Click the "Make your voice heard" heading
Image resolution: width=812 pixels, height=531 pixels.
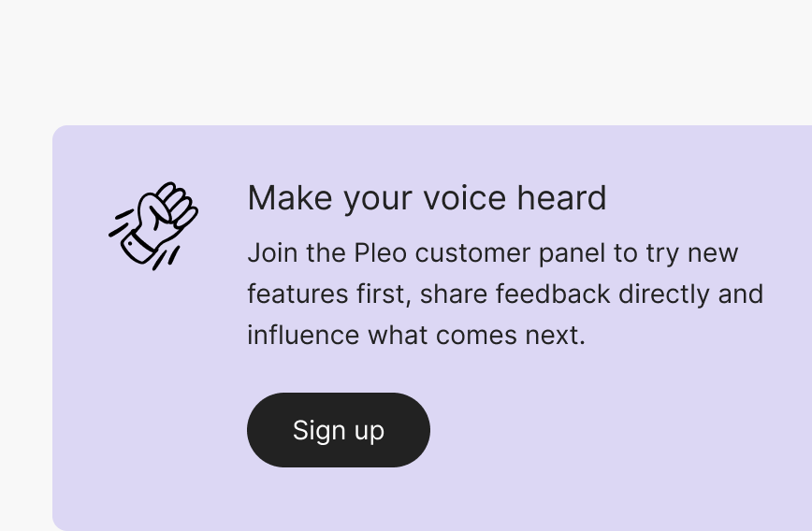(x=427, y=198)
